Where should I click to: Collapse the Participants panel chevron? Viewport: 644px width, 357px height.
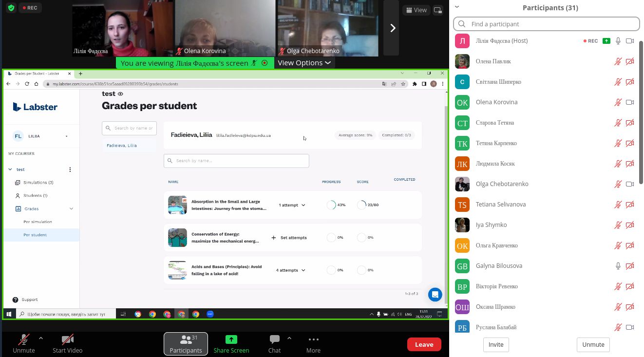457,7
